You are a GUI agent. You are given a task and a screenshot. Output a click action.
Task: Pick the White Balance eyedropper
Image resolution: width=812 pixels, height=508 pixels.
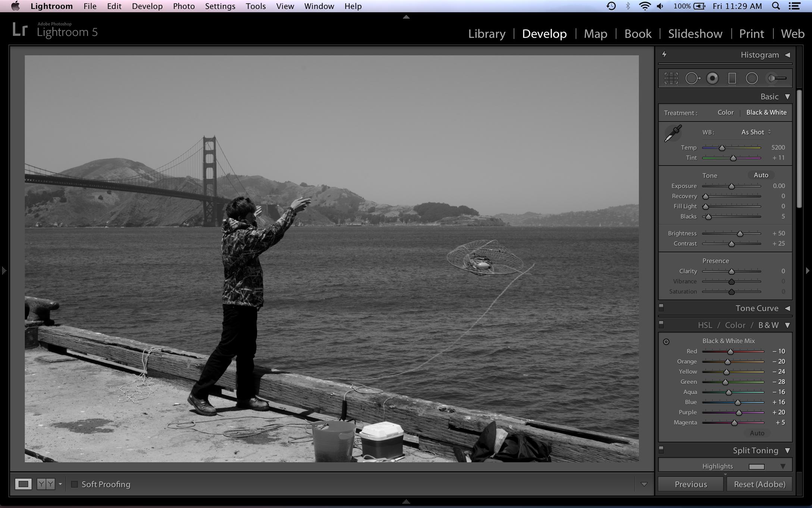(673, 133)
